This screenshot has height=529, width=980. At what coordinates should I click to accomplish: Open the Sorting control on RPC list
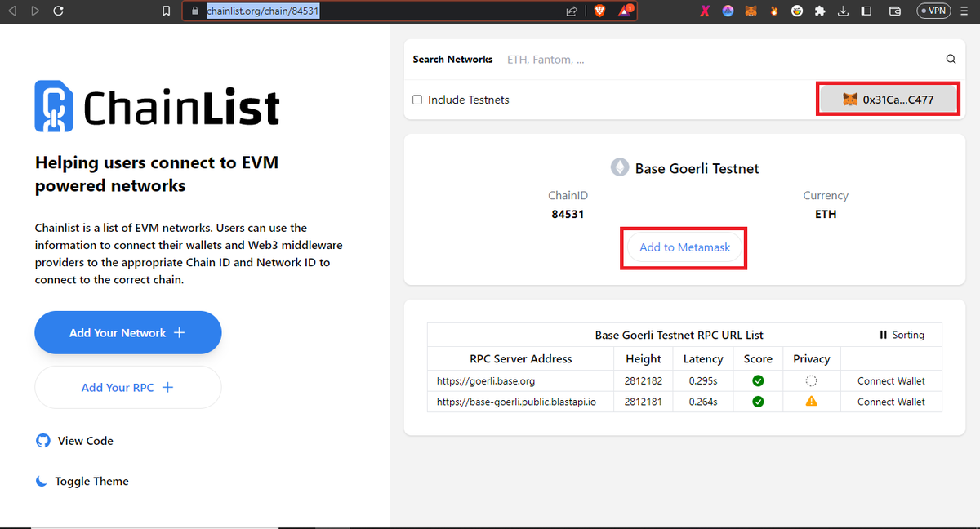[x=902, y=335]
